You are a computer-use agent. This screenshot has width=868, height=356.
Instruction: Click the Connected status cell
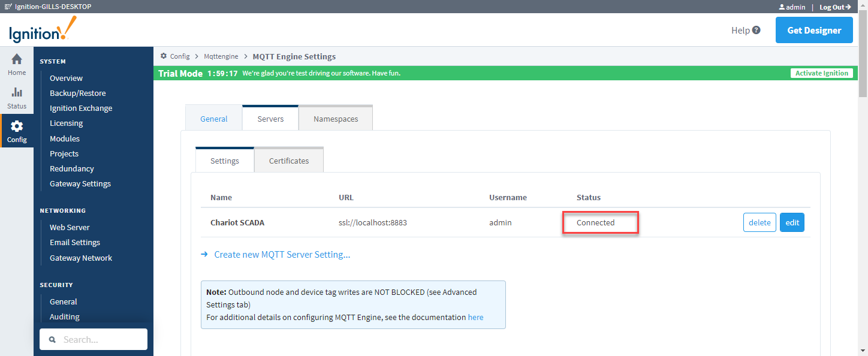596,222
